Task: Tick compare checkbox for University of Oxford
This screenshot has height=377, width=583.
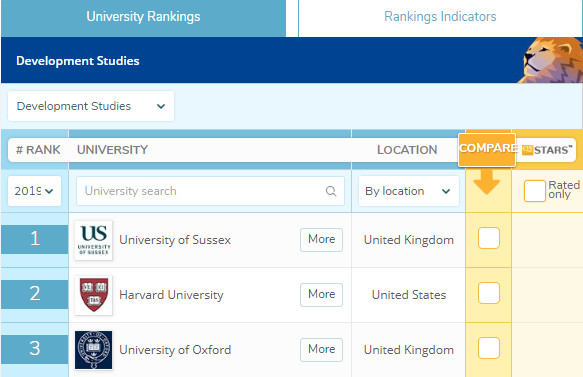Action: click(x=489, y=348)
